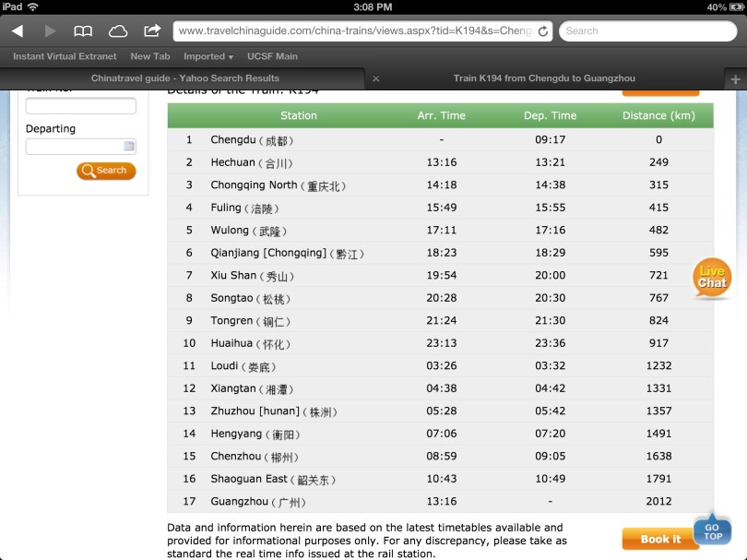
Task: Tap the URL address bar
Action: click(x=353, y=30)
